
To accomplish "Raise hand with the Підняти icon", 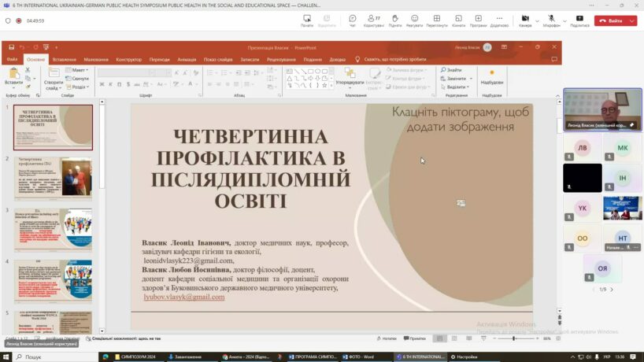I will click(x=394, y=18).
